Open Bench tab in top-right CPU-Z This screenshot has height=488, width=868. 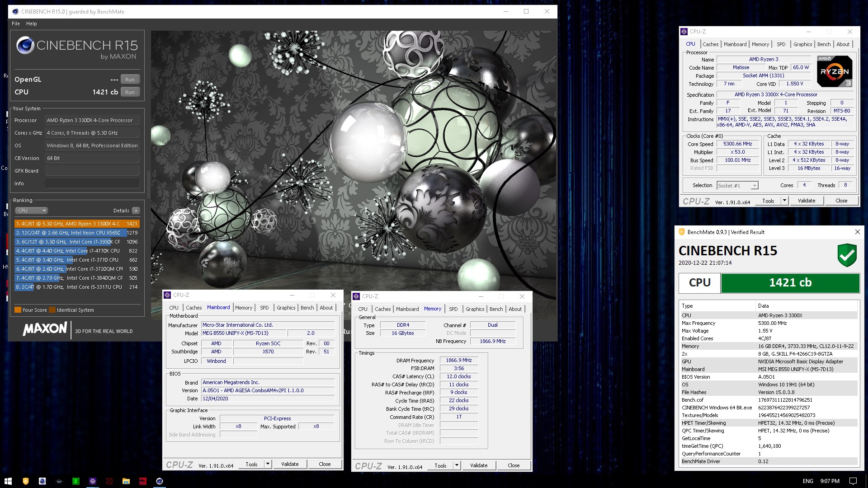click(x=824, y=44)
